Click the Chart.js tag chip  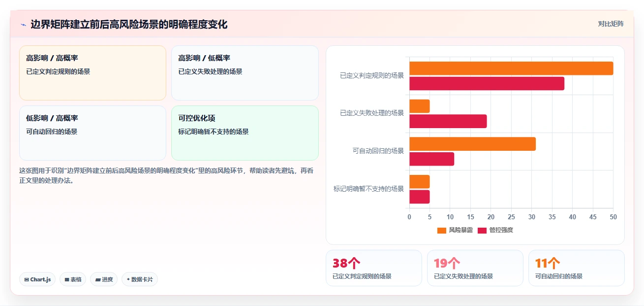(37, 279)
